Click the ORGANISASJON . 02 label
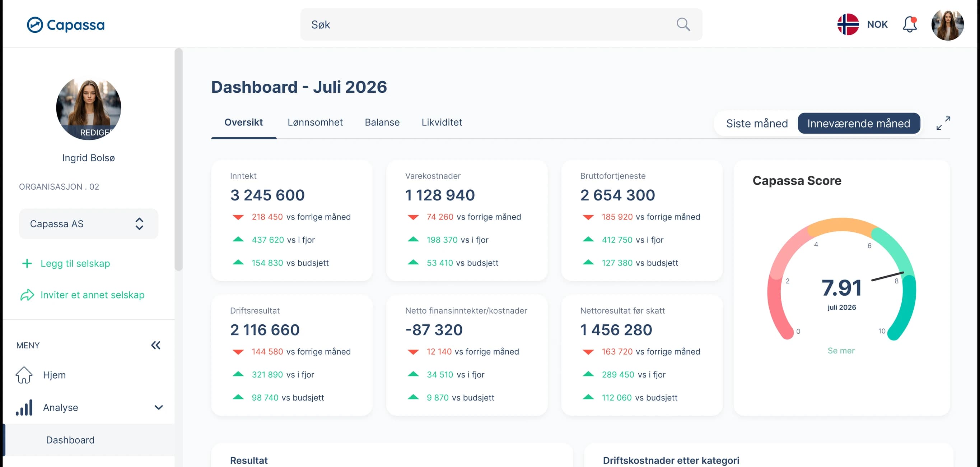Viewport: 980px width, 467px height. (59, 187)
